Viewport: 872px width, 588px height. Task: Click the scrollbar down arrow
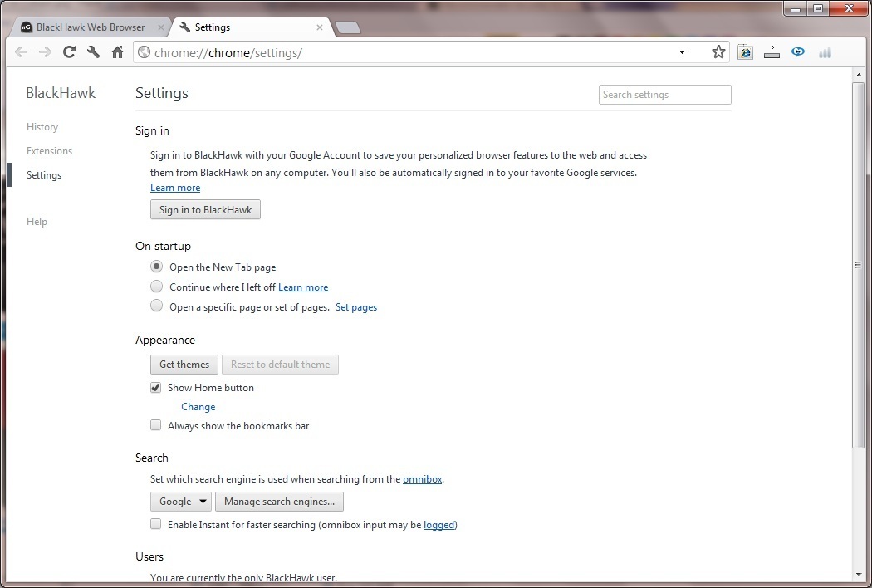click(858, 575)
